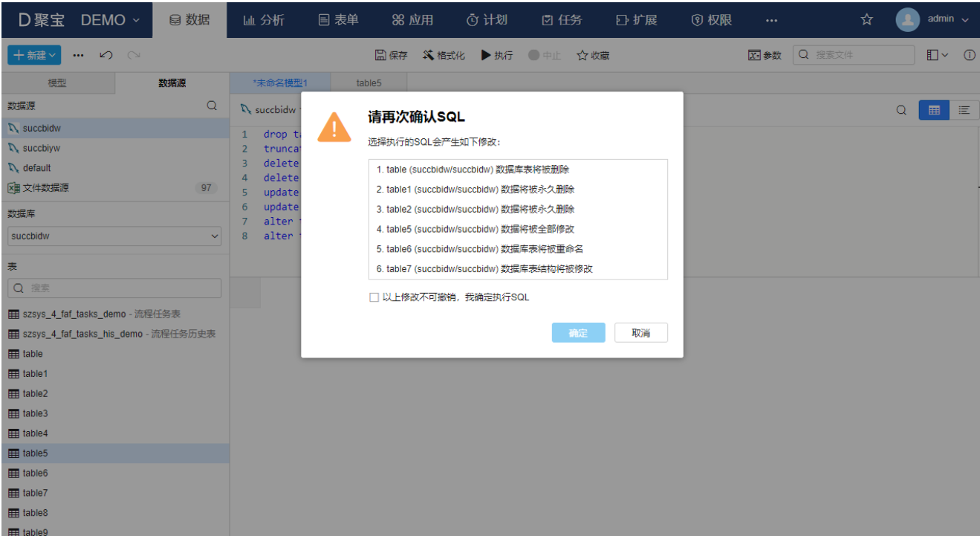Image resolution: width=980 pixels, height=536 pixels.
Task: Select the default data source
Action: coord(114,168)
